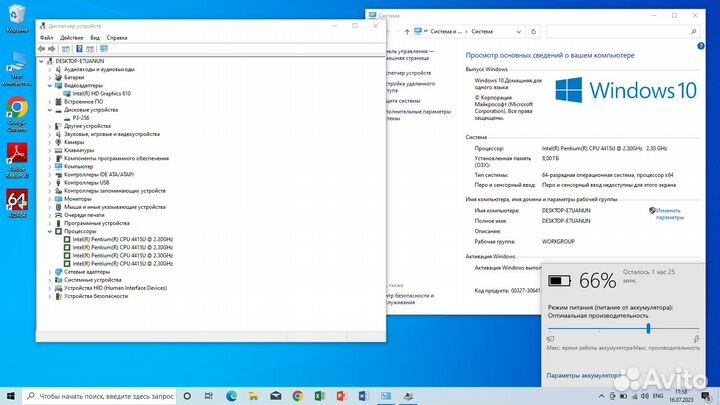Click the taskbar clock showing 11:58
The image size is (720, 405).
681,396
